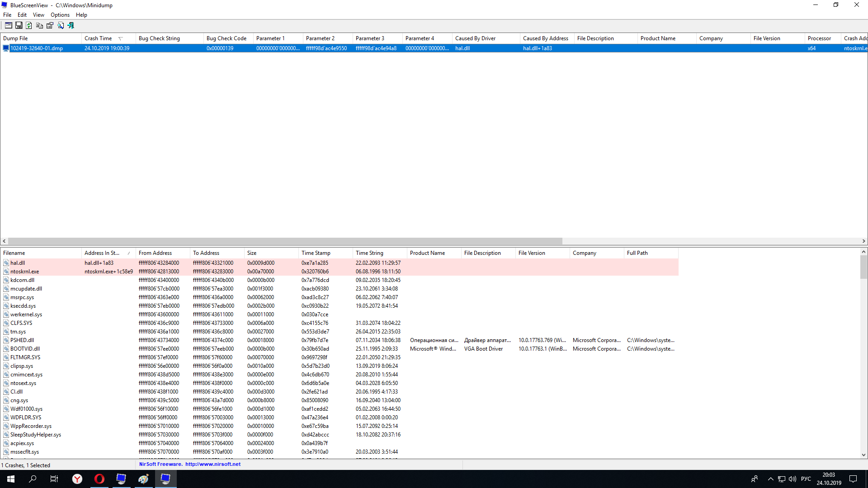Image resolution: width=868 pixels, height=488 pixels.
Task: Launch Opera from the taskbar
Action: [x=99, y=479]
